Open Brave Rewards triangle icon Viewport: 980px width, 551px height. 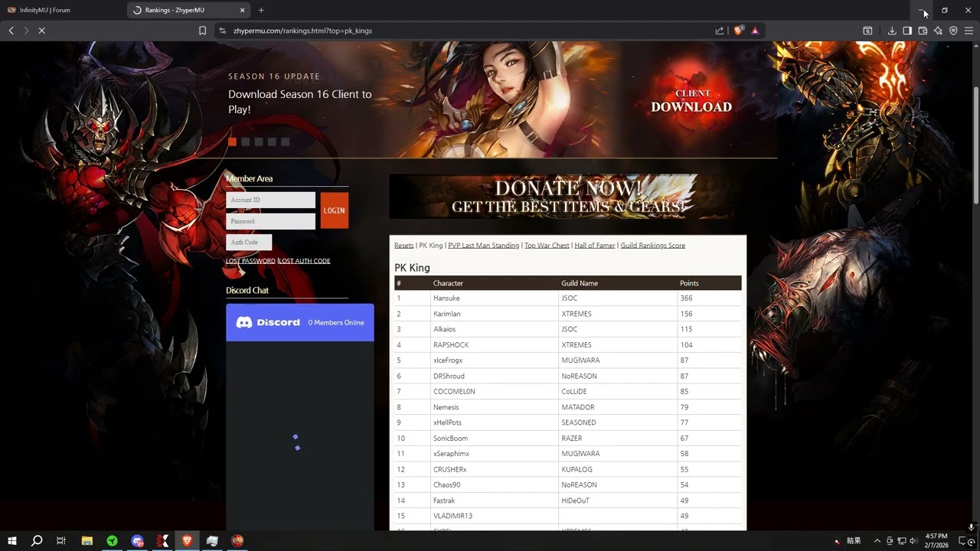pyautogui.click(x=755, y=31)
